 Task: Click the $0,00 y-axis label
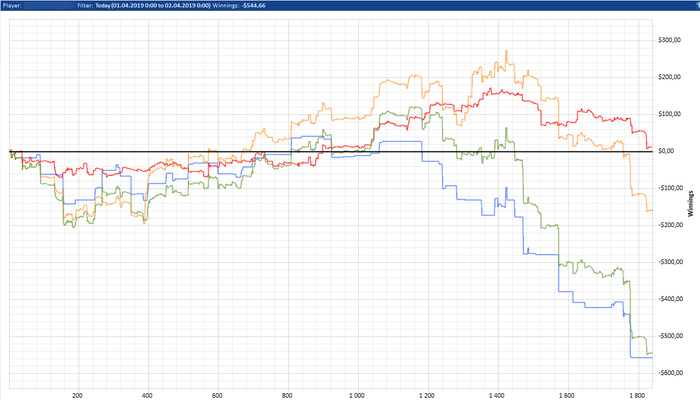(666, 151)
